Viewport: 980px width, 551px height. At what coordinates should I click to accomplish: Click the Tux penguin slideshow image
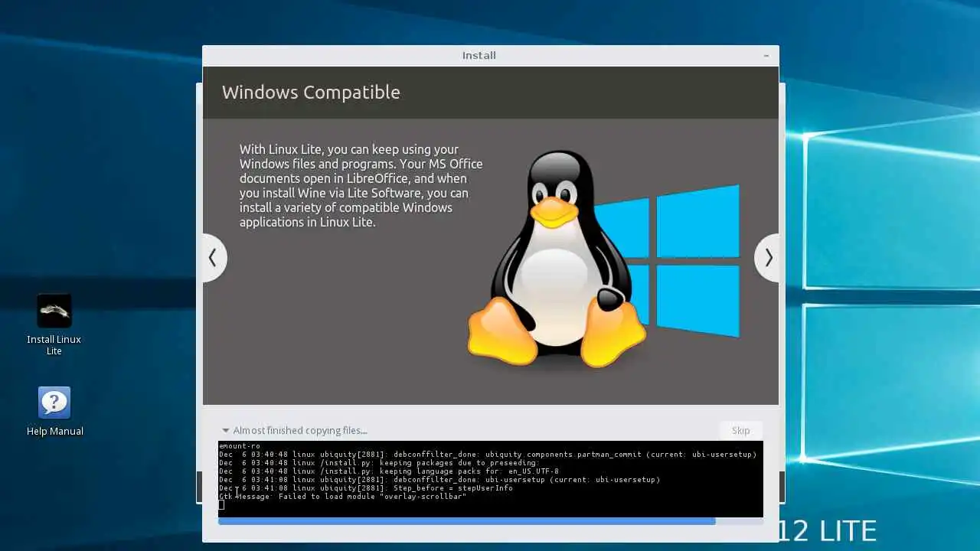tap(557, 258)
